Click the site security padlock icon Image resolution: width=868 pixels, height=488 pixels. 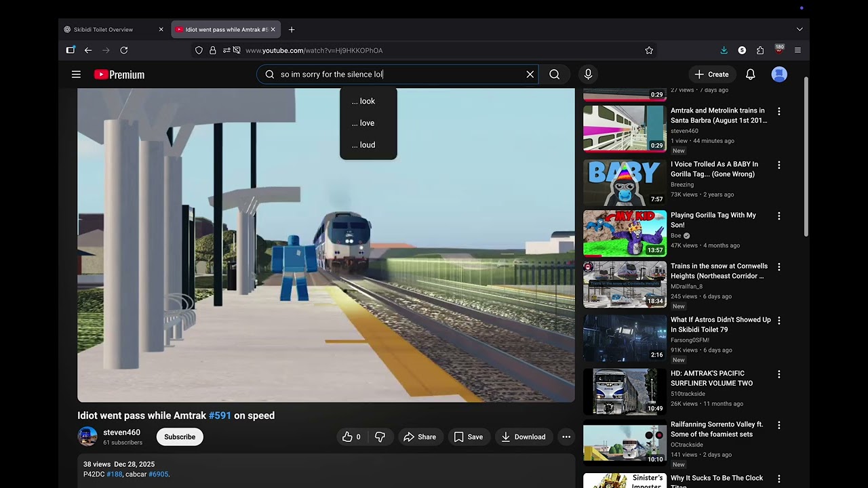(213, 50)
